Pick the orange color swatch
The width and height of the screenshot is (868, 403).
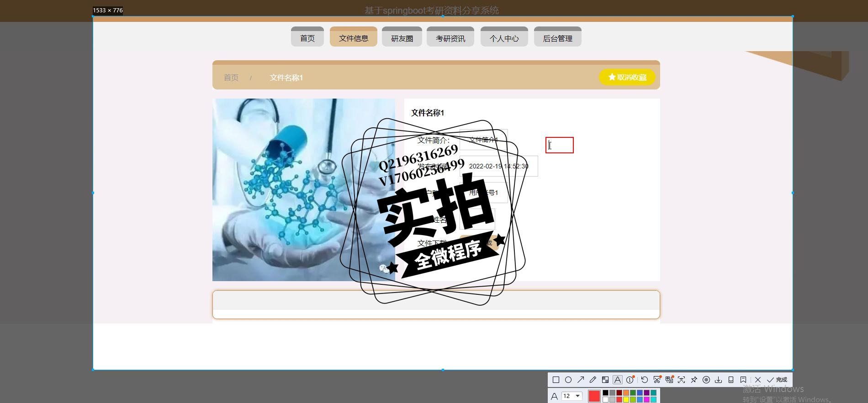click(626, 393)
